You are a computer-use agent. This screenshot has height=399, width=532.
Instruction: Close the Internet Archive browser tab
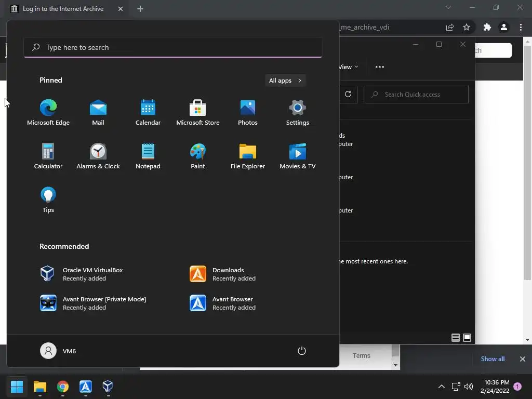[x=121, y=9]
